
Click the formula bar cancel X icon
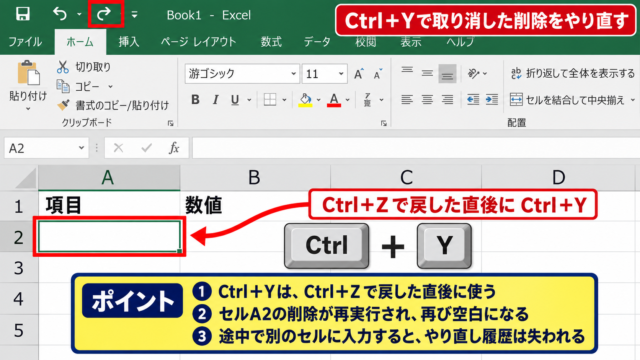(x=118, y=148)
